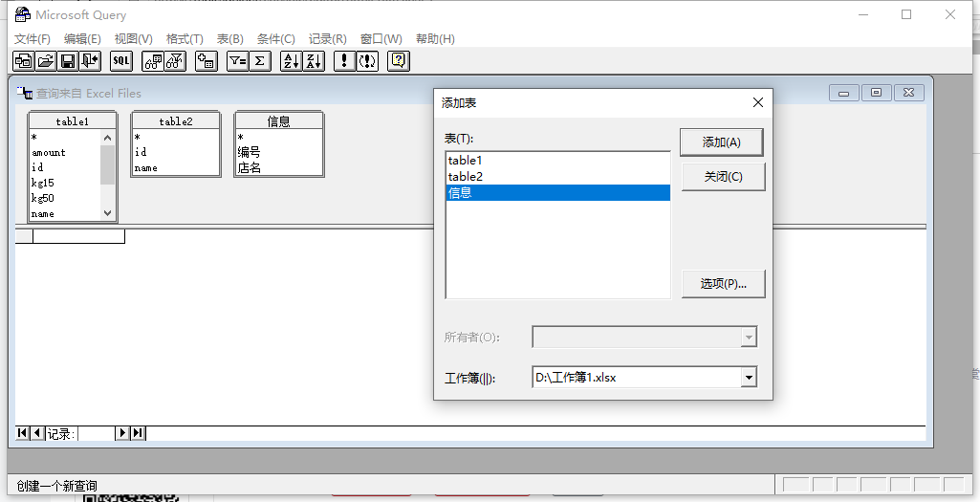Image resolution: width=980 pixels, height=502 pixels.
Task: Click the record number input box
Action: 97,433
